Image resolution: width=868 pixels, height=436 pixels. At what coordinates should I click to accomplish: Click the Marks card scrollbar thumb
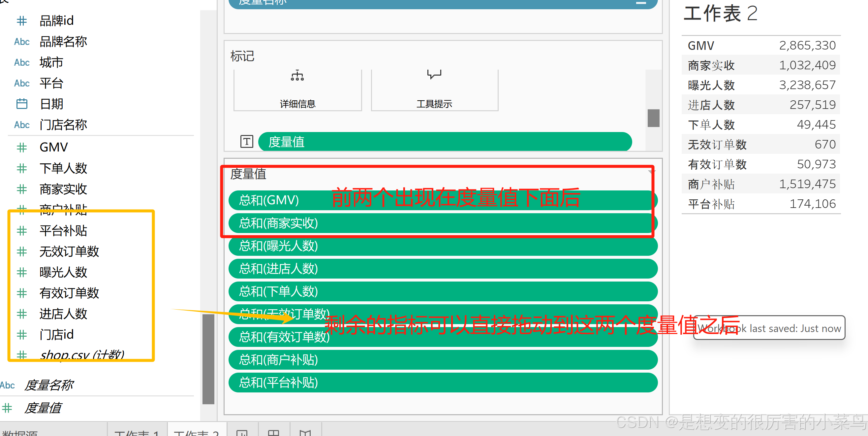tap(653, 118)
